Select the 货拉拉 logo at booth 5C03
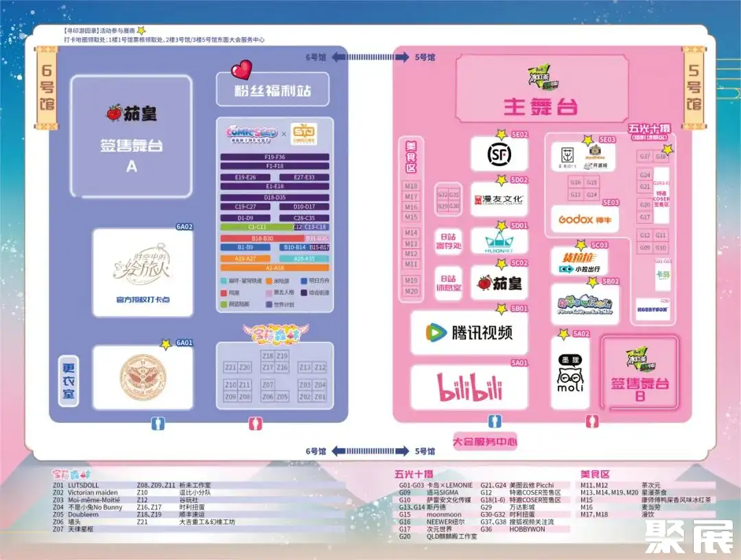 click(579, 258)
